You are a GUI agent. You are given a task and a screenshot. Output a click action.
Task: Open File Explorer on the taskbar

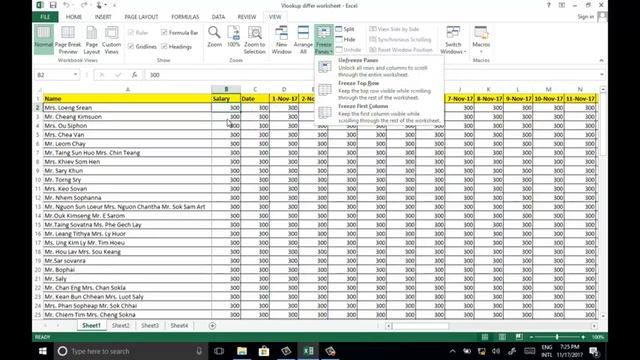point(242,351)
